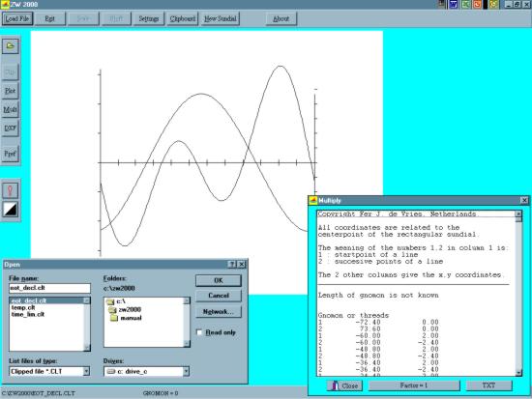Expand the List files of type dropdown
Image resolution: width=532 pixels, height=399 pixels.
[x=86, y=372]
